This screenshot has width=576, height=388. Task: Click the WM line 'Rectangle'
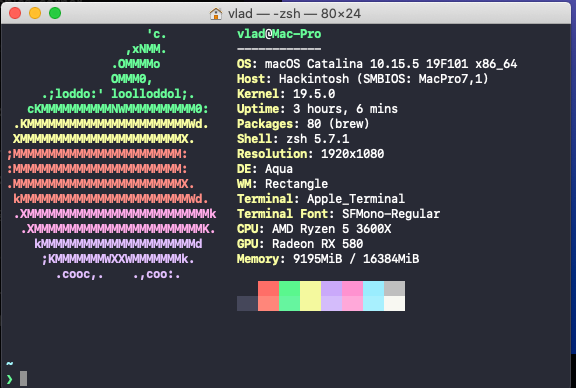click(x=282, y=184)
